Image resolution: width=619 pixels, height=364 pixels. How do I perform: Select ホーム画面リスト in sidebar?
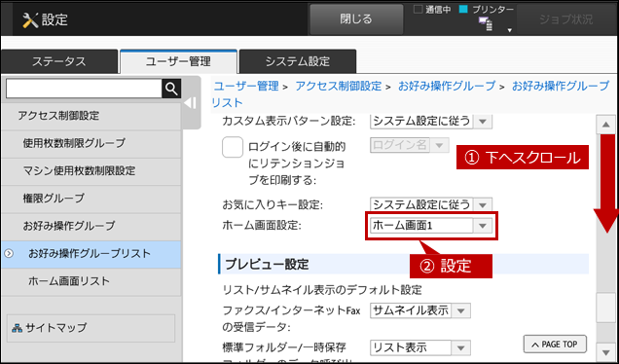(x=91, y=281)
